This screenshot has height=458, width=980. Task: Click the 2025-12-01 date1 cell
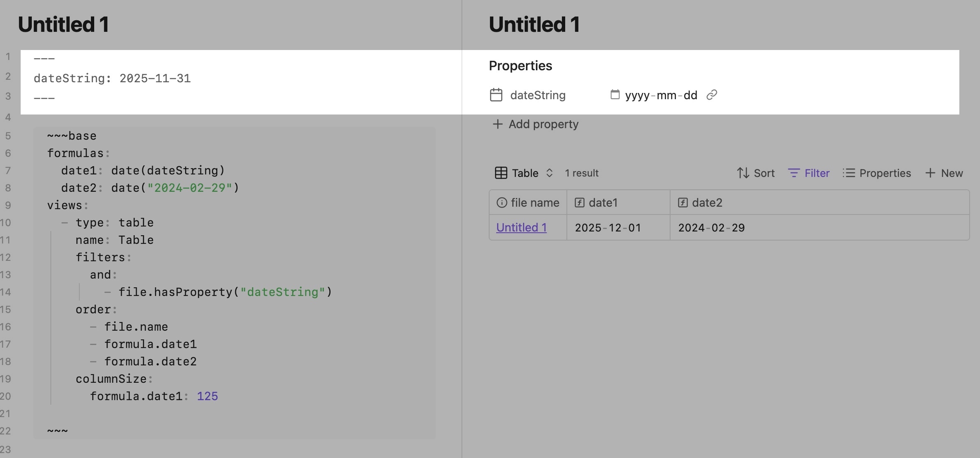[x=608, y=227]
